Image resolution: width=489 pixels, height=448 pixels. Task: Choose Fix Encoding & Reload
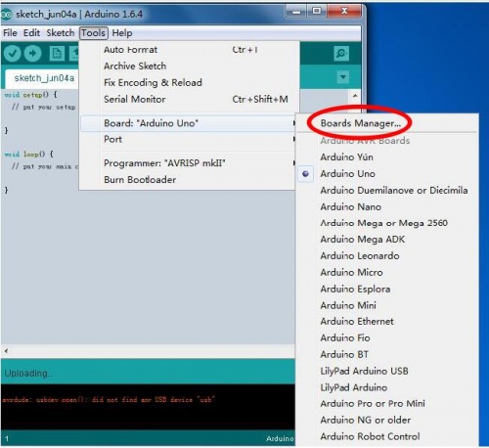pyautogui.click(x=189, y=82)
